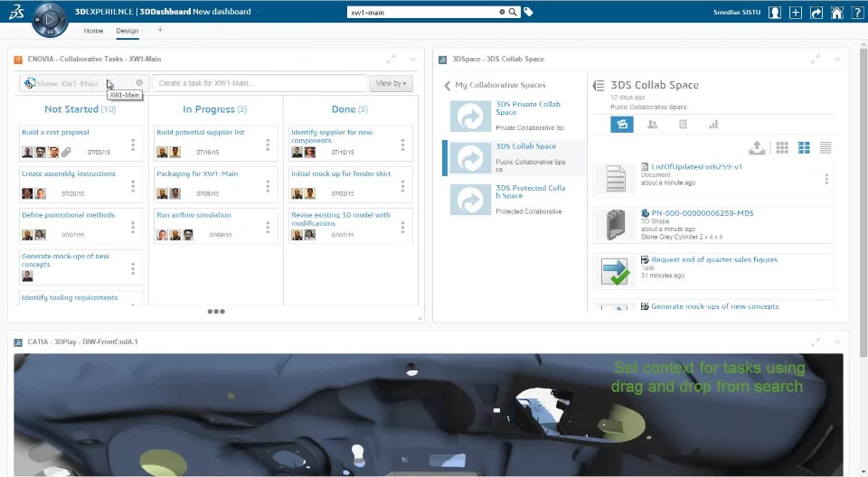Click the share arrow icon in header
The width and height of the screenshot is (868, 477).
pos(816,12)
